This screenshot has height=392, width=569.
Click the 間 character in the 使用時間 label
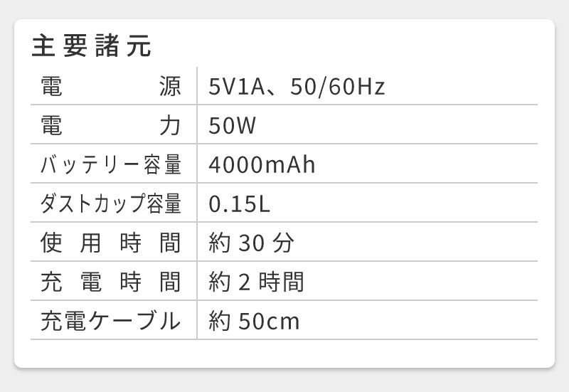tap(171, 243)
